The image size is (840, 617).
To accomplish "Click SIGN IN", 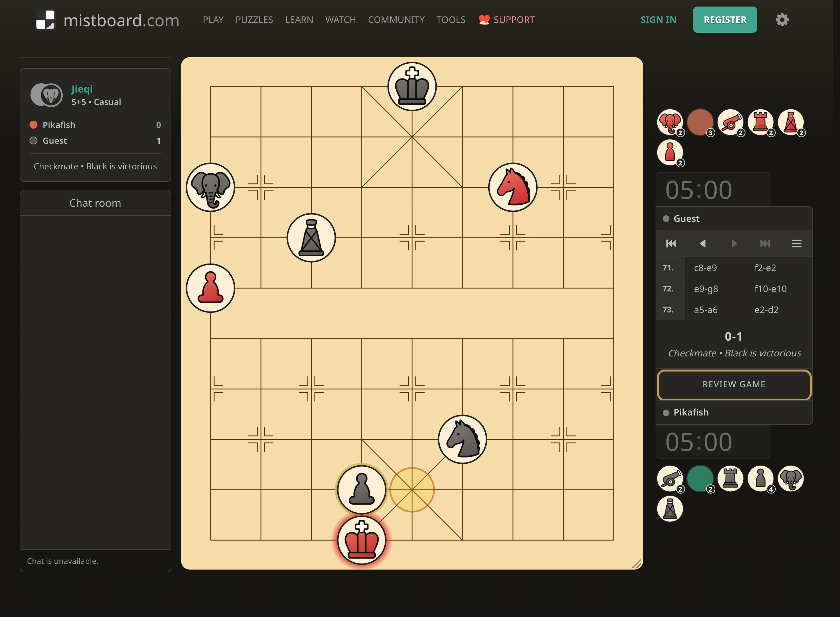I will (x=658, y=20).
